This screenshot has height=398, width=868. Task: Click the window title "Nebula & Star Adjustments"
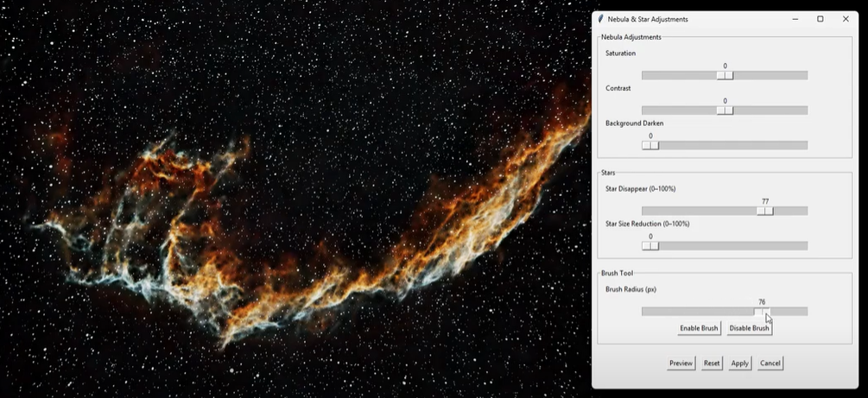[x=648, y=19]
